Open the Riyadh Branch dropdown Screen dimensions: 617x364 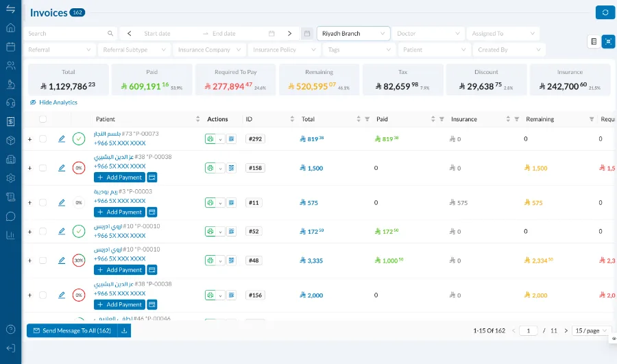353,34
